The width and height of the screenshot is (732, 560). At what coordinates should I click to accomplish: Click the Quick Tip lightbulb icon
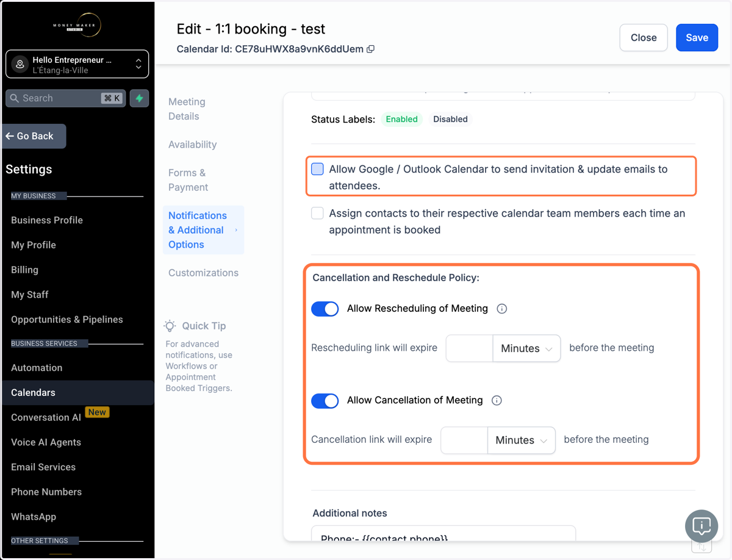tap(170, 326)
